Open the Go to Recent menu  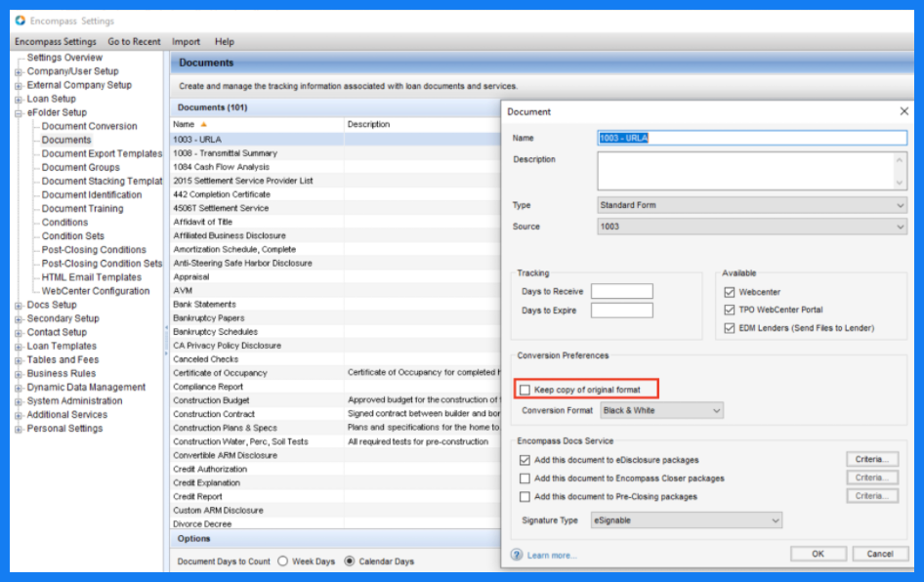[134, 42]
